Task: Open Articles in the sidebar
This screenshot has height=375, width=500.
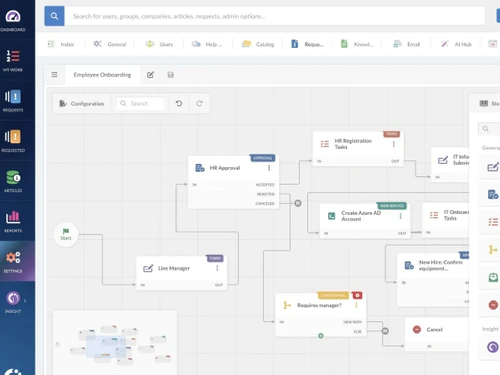Action: tap(13, 181)
